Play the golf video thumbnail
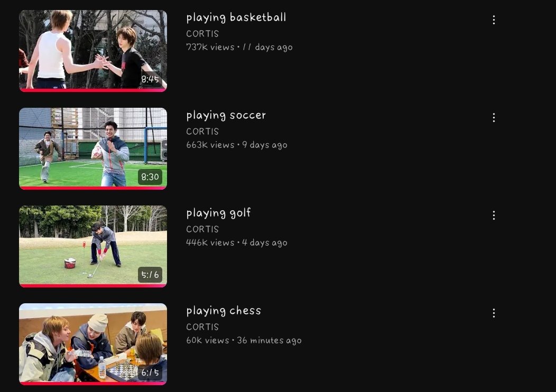This screenshot has height=392, width=556. click(x=93, y=246)
